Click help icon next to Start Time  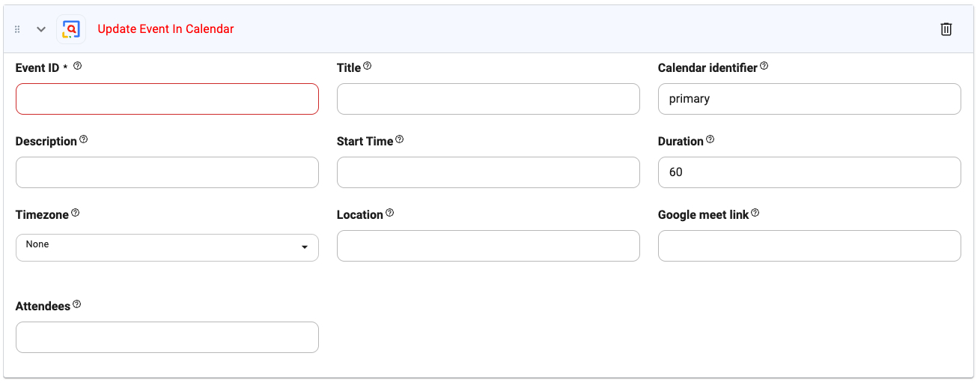[x=400, y=139]
